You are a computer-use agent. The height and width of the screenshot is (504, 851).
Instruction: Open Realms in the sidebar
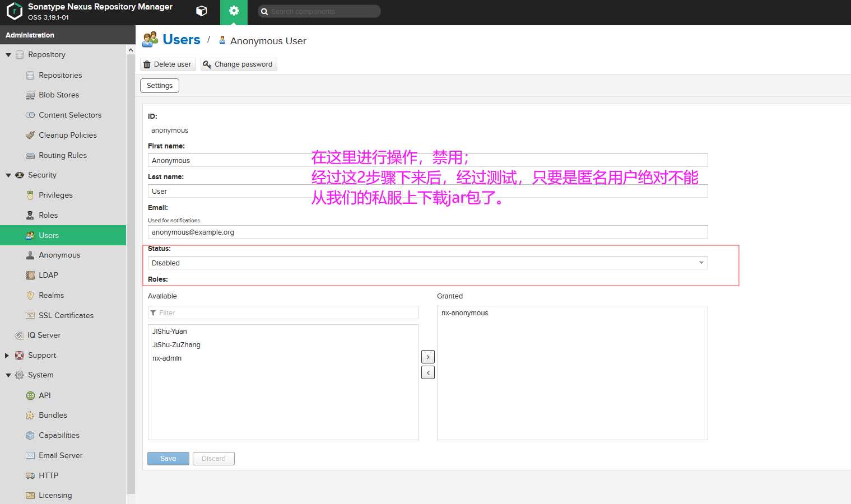(52, 295)
